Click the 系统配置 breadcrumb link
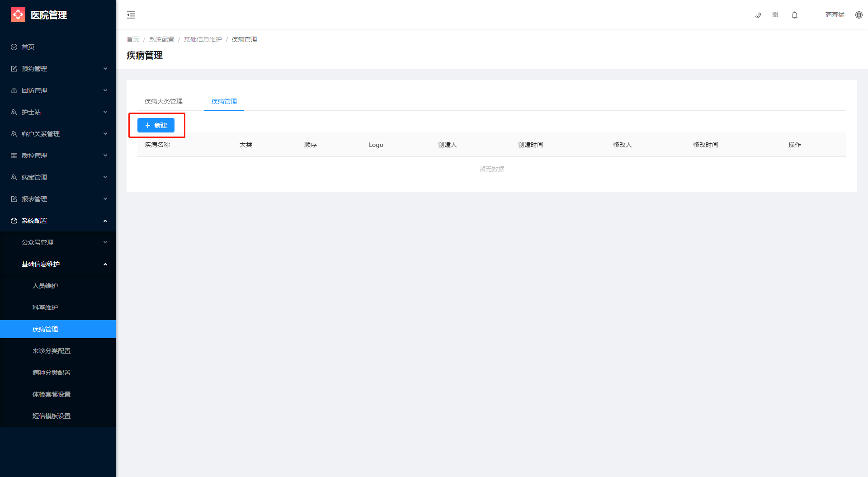 [161, 39]
